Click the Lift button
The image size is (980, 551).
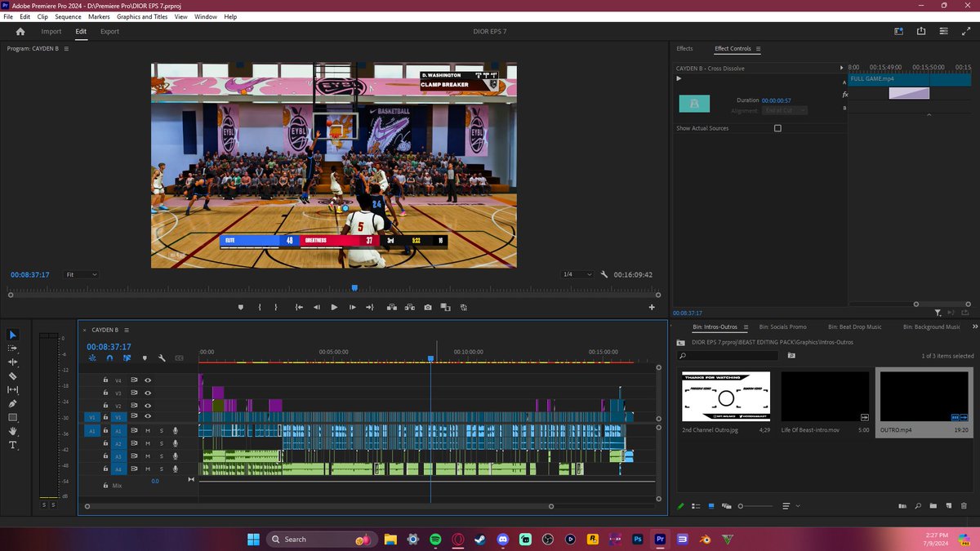[x=392, y=307]
